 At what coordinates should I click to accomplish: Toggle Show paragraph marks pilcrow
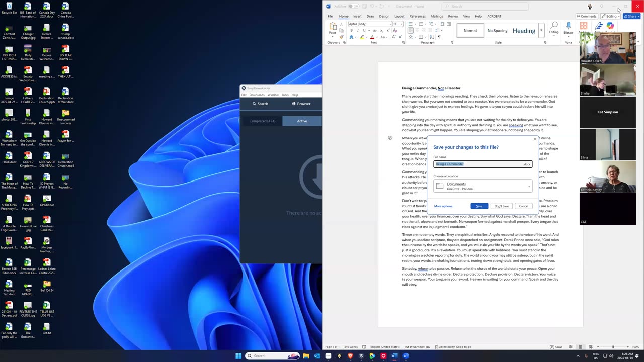439,37
